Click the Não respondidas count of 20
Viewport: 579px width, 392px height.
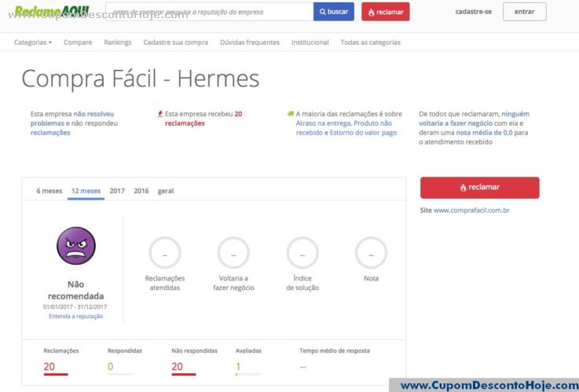click(178, 367)
